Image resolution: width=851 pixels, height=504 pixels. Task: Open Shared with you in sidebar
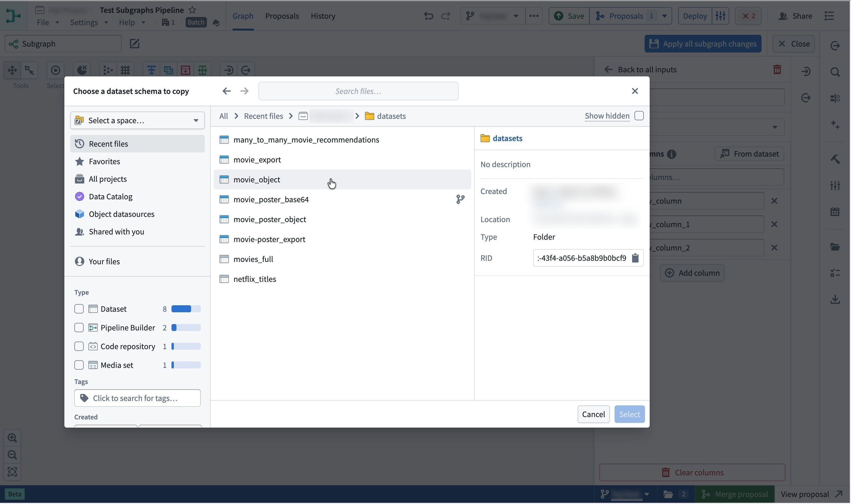[137, 232]
